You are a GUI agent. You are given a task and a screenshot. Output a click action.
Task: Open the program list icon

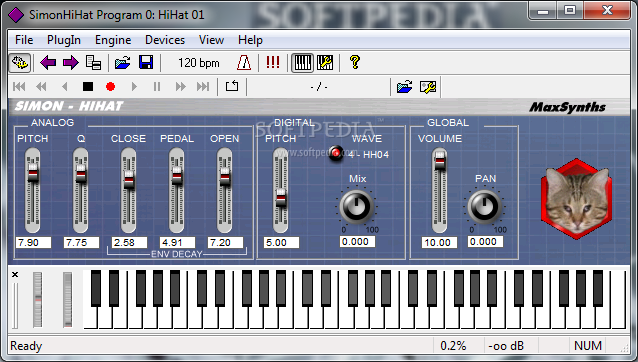pos(94,63)
